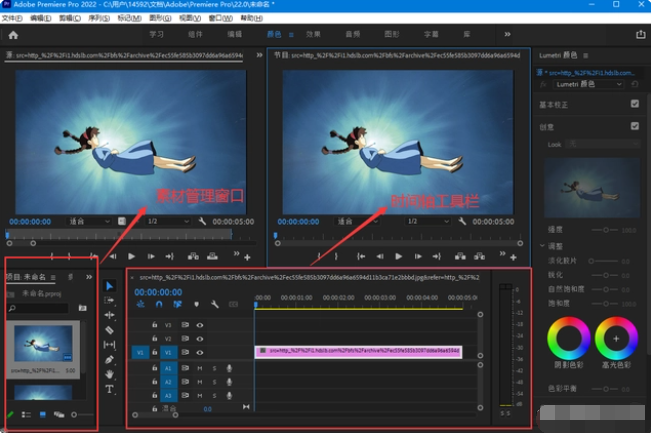Pick the Hand tool
The width and height of the screenshot is (651, 433).
(110, 374)
